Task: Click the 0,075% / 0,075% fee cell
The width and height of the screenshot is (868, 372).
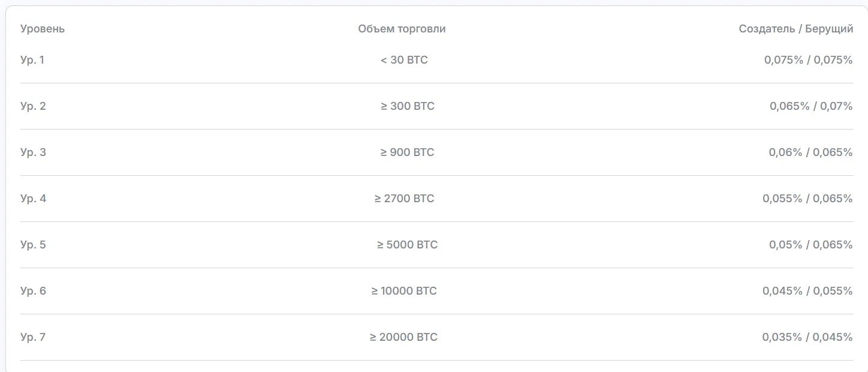Action: tap(808, 60)
